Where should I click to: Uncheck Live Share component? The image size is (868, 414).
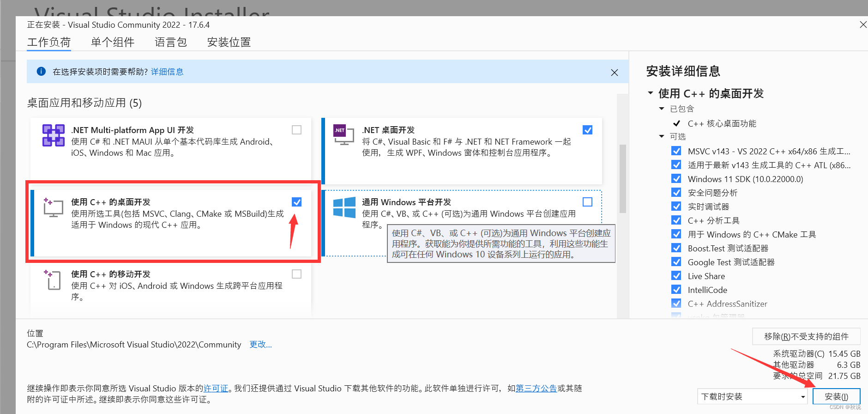[x=676, y=276]
